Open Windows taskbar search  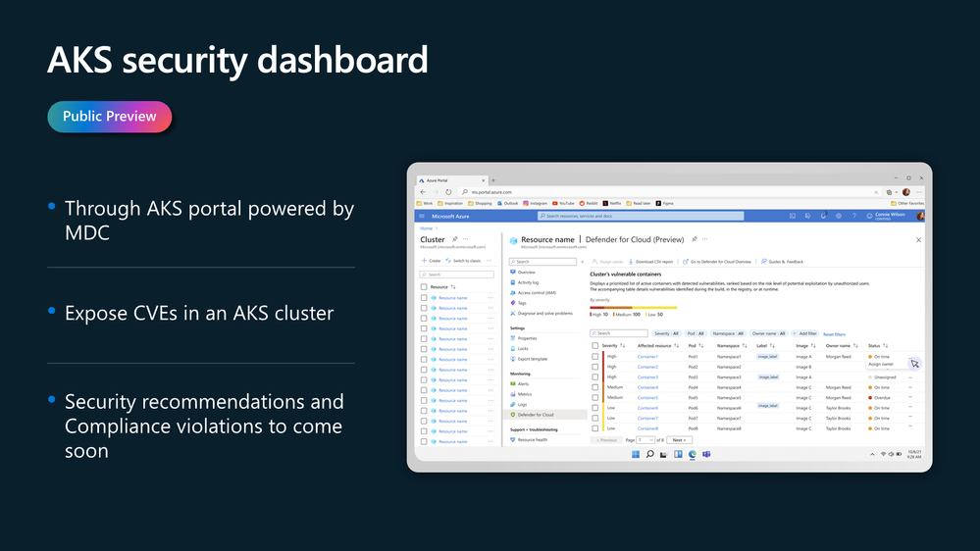click(x=650, y=454)
